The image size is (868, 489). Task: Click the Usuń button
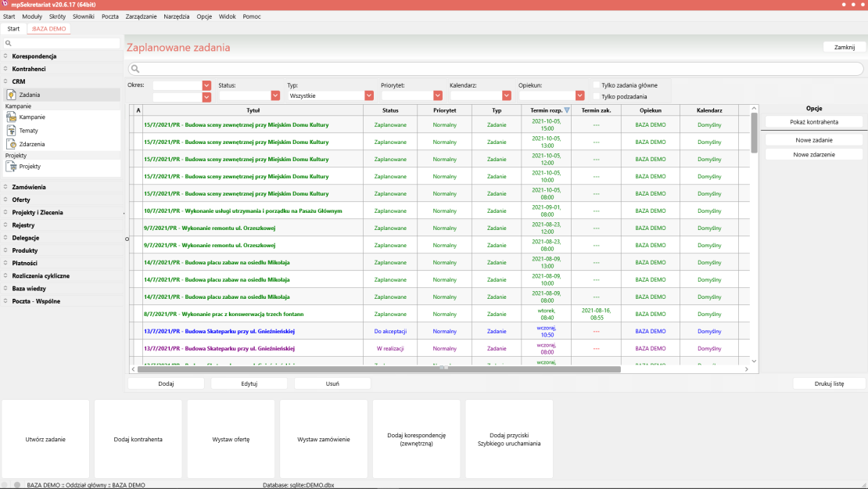pos(332,383)
